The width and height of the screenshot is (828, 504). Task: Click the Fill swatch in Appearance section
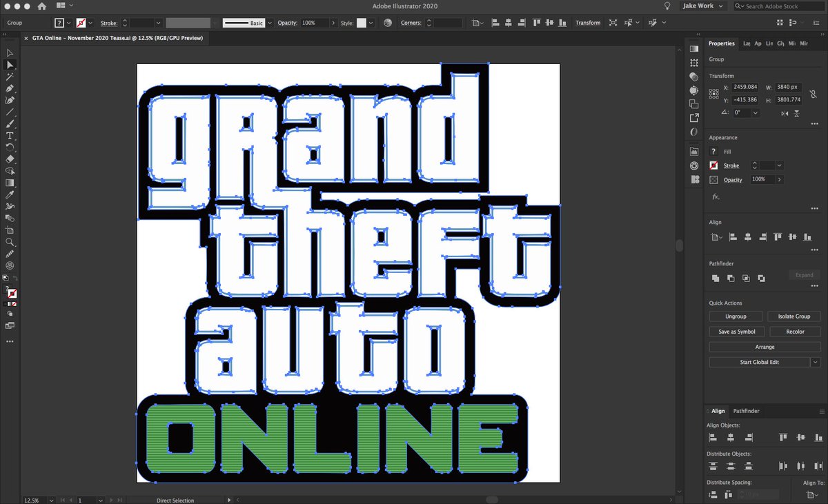point(713,152)
